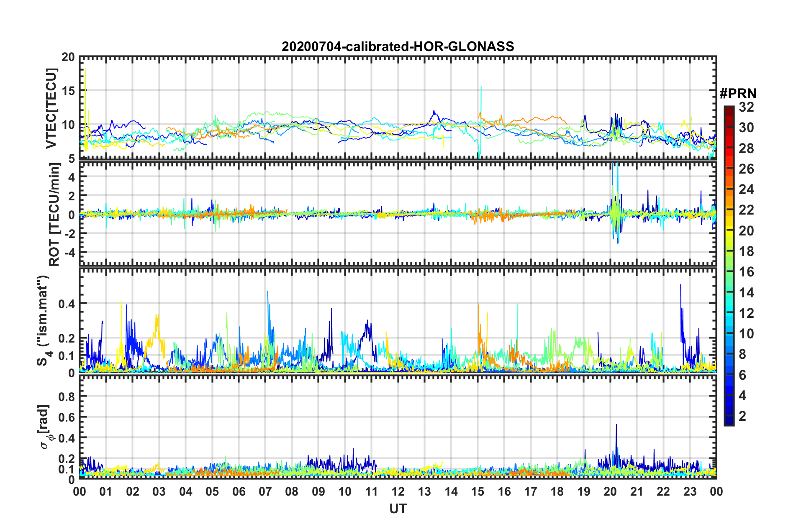Image resolution: width=796 pixels, height=532 pixels.
Task: Click the "ROT [TECU/min]" y-axis label
Action: click(54, 215)
